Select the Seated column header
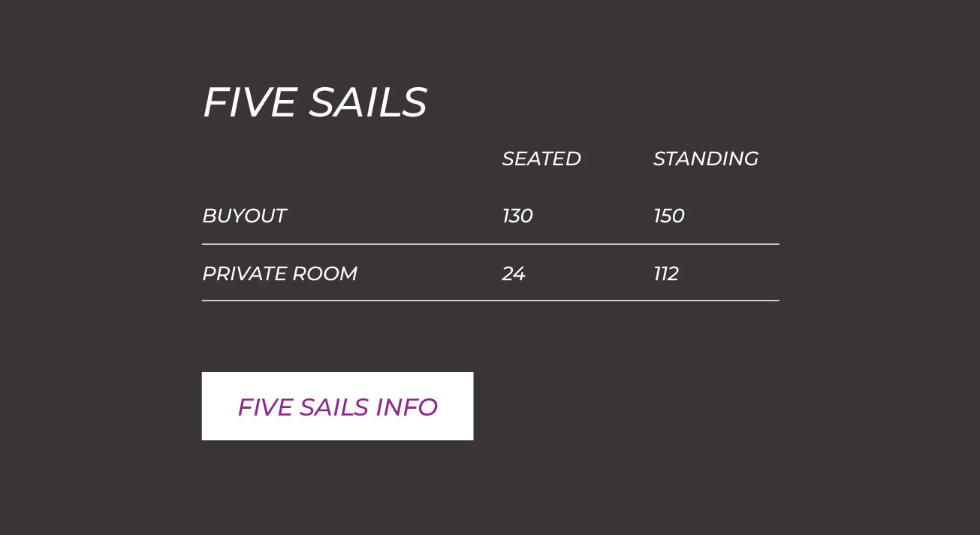The width and height of the screenshot is (980, 535). pyautogui.click(x=541, y=159)
